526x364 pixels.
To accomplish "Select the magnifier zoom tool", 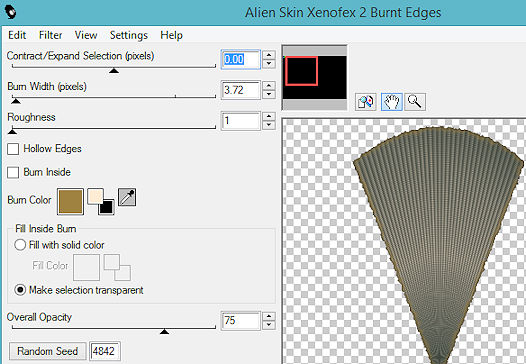I will [415, 102].
